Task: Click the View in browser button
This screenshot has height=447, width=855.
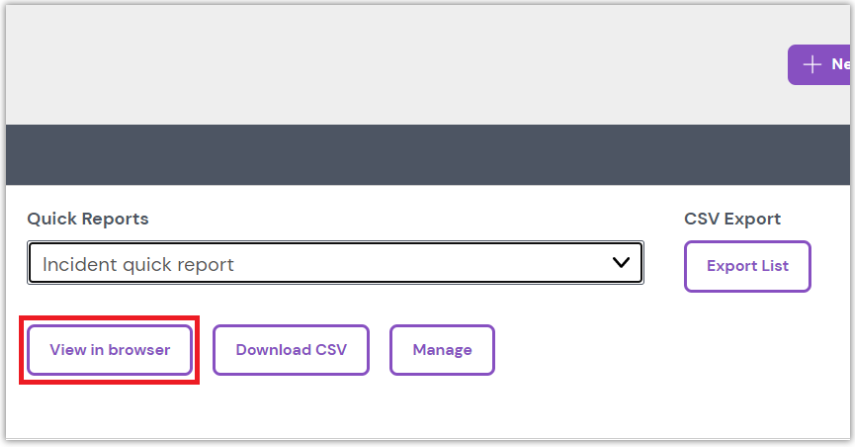Action: click(110, 350)
